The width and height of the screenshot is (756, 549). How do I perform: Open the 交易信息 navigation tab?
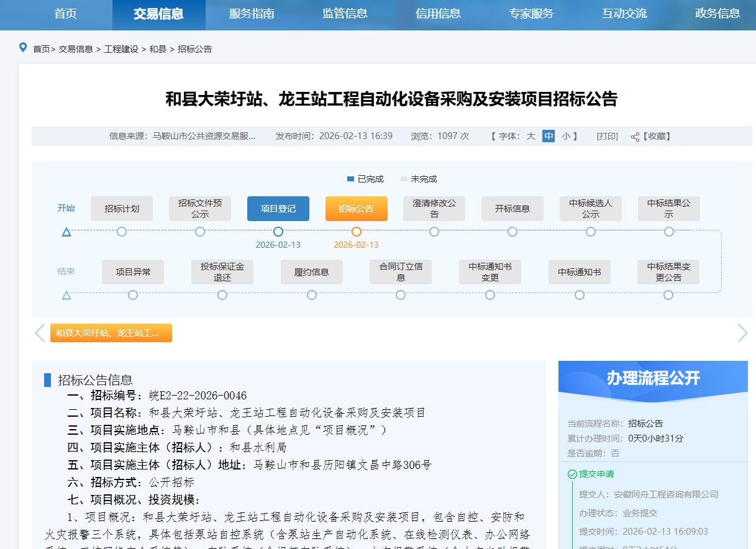(159, 14)
